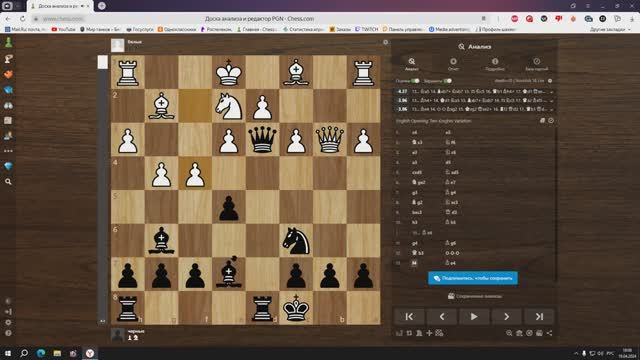This screenshot has height=360, width=640.
Task: Toggle the evaluation (Оценка) switch
Action: pos(415,81)
